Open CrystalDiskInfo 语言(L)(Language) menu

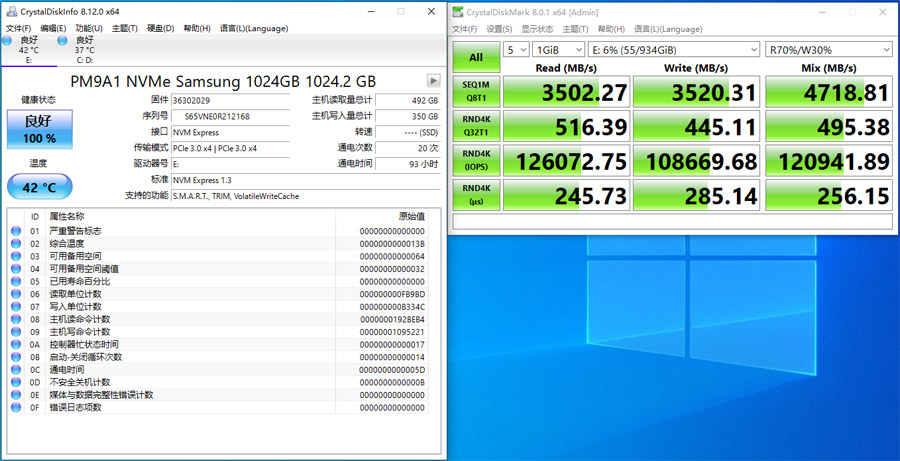click(254, 28)
